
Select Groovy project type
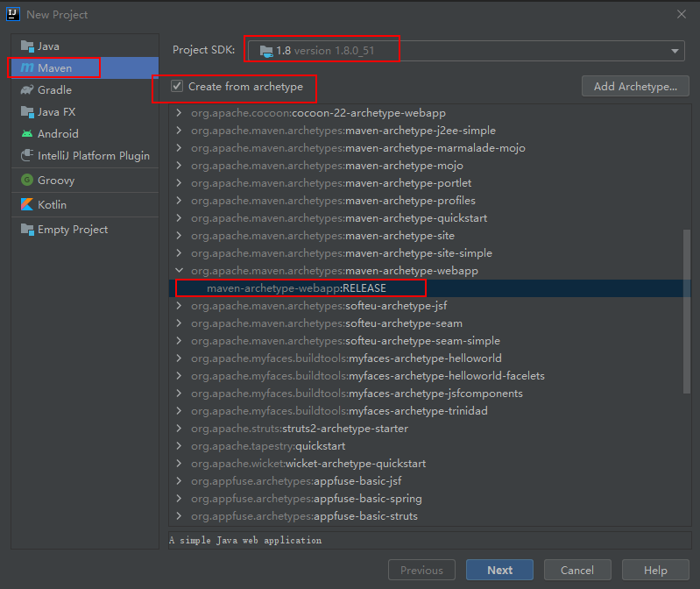[85, 180]
